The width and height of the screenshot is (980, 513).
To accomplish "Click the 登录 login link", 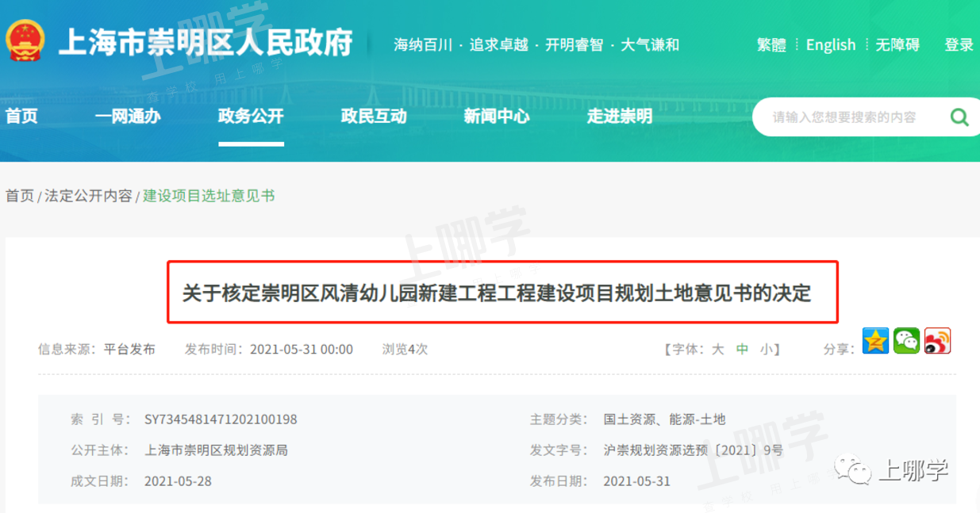I will click(959, 45).
